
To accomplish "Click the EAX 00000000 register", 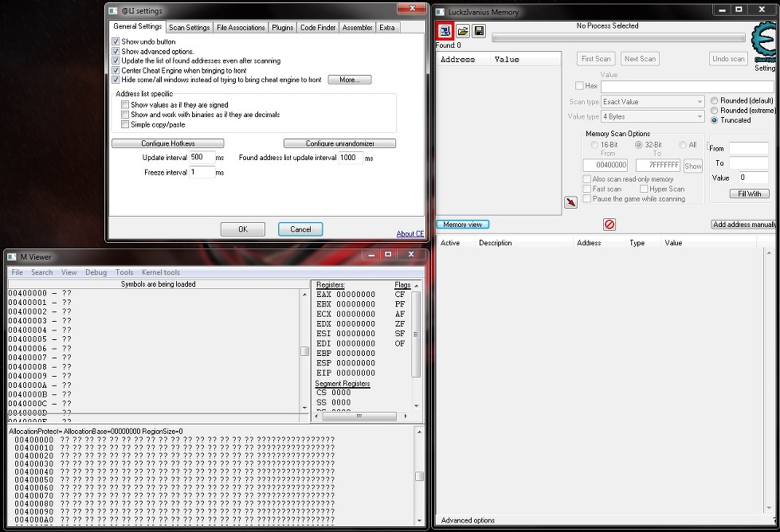I will click(346, 295).
